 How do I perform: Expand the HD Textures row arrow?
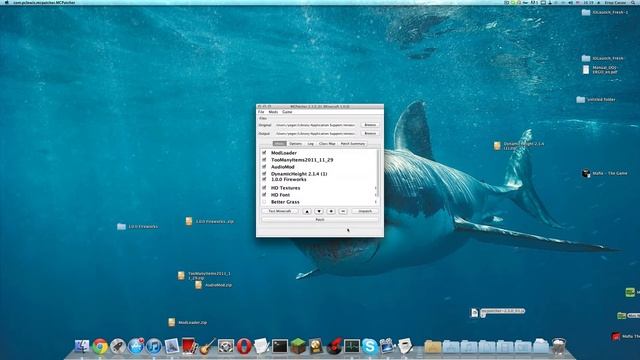click(376, 188)
